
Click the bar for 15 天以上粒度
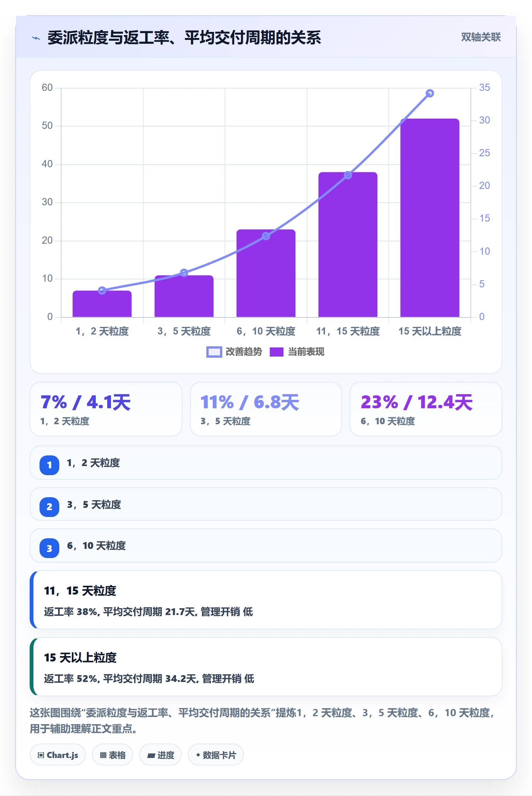point(430,218)
